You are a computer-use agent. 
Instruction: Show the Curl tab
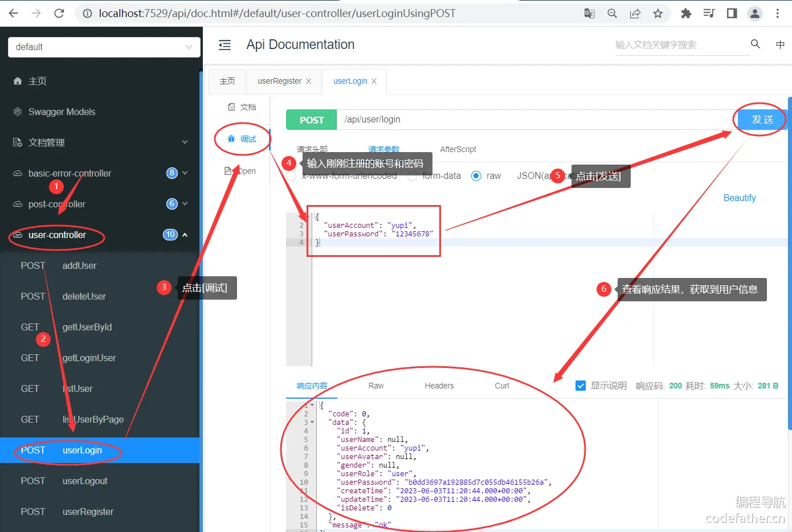point(502,386)
